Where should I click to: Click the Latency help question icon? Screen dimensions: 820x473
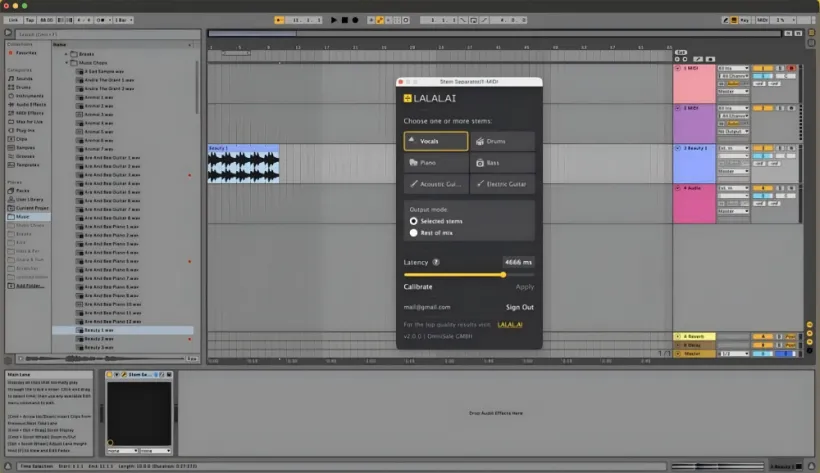coord(436,262)
